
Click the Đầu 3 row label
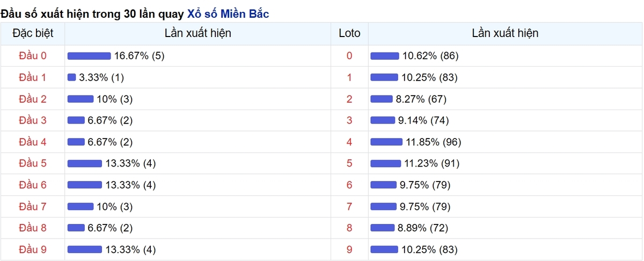tap(33, 120)
